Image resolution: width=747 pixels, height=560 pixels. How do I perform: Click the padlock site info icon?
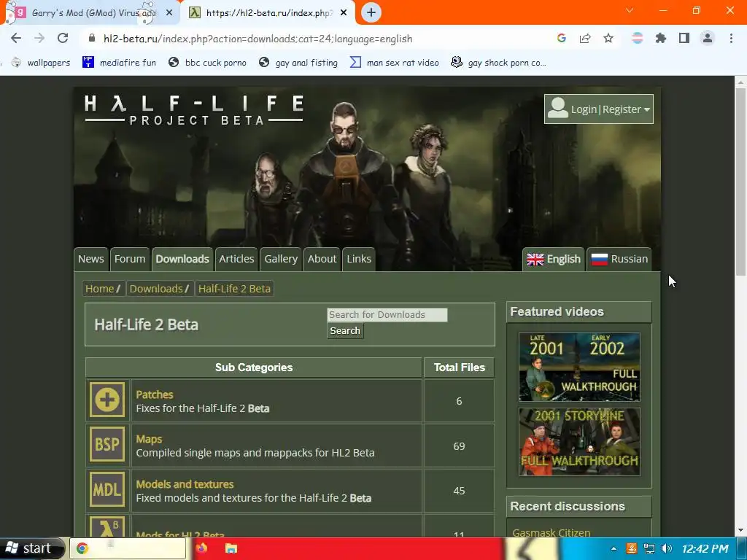point(92,38)
